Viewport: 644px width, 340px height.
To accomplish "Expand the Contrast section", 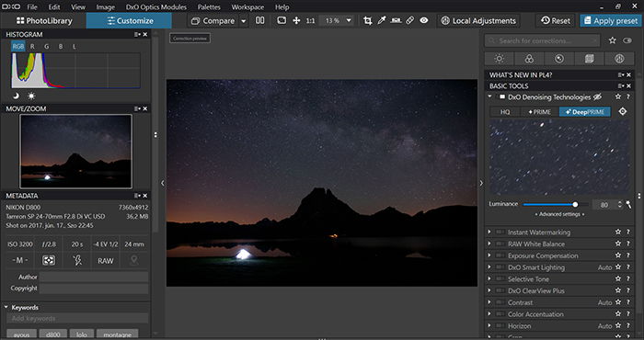I will [489, 302].
